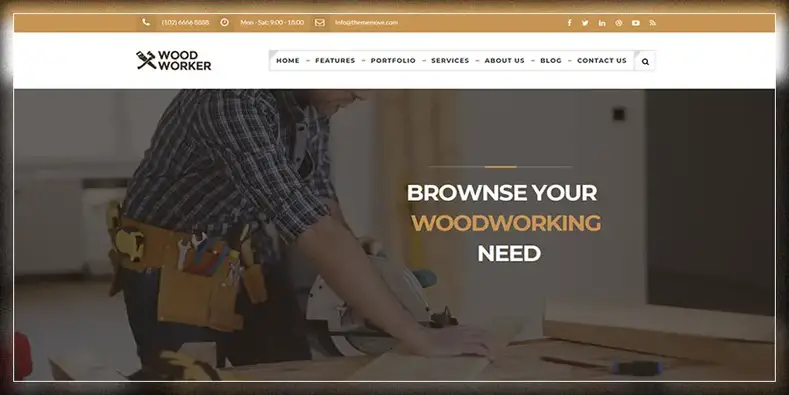The width and height of the screenshot is (789, 395).
Task: Open the Portfolio menu item
Action: coord(393,60)
